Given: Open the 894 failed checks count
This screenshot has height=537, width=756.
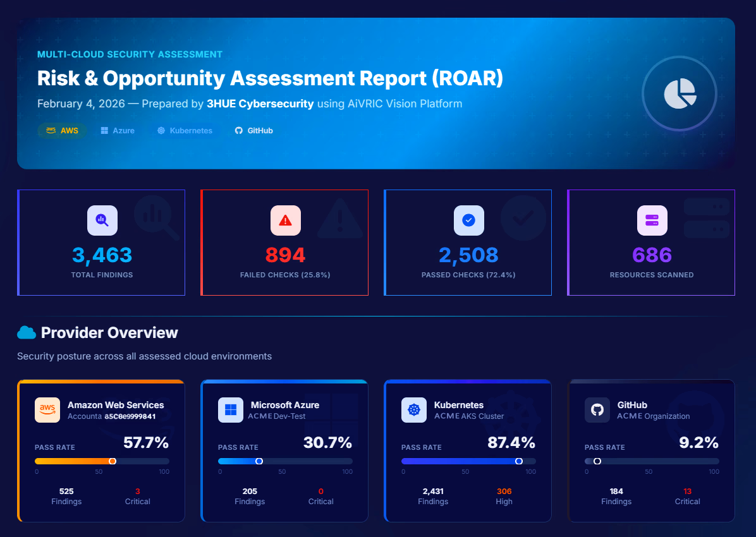Looking at the screenshot, I should [285, 255].
